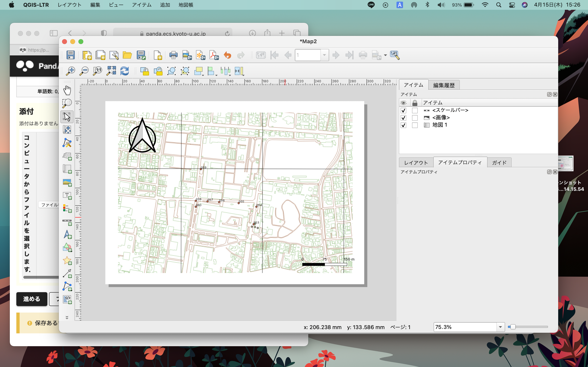This screenshot has height=367, width=588.
Task: Switch to the 編集履歴 tab
Action: [x=444, y=85]
